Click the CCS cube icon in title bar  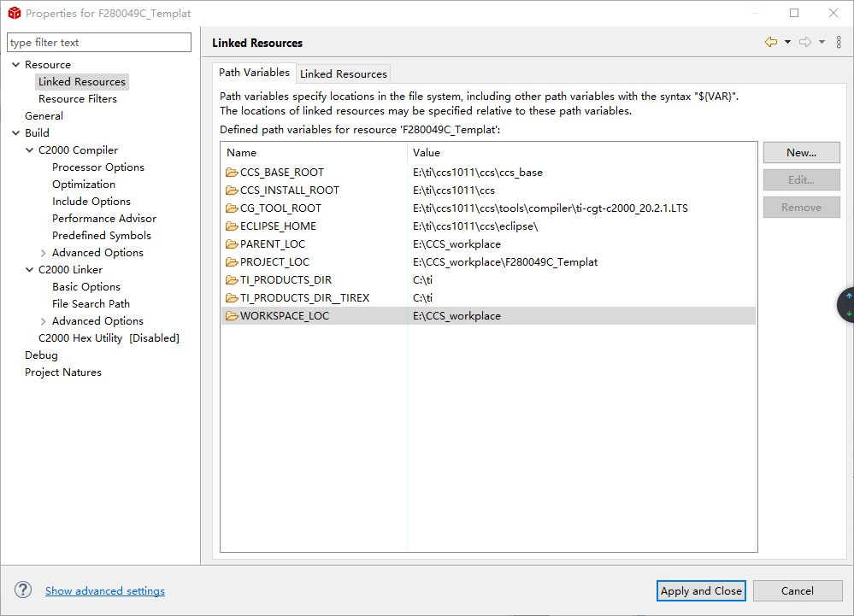tap(15, 13)
